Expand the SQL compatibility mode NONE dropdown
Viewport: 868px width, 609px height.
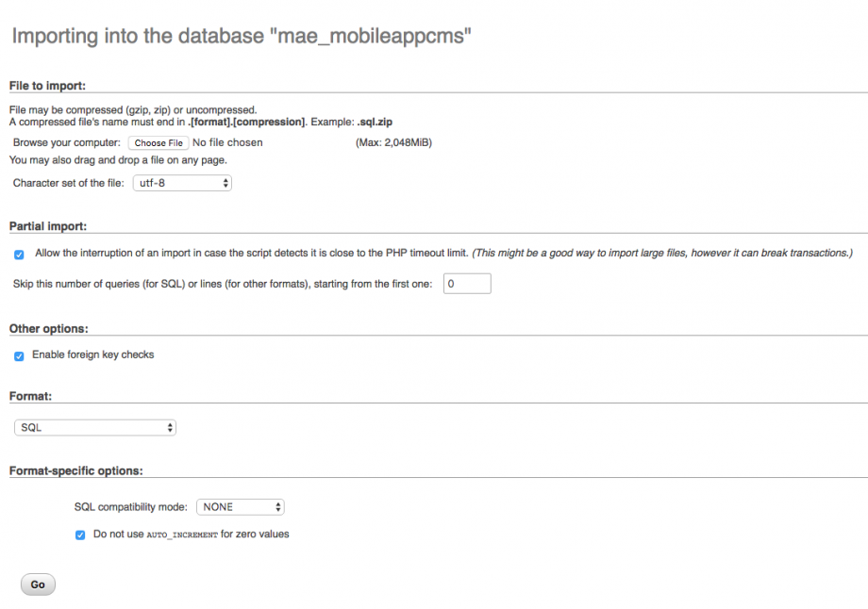coord(241,507)
